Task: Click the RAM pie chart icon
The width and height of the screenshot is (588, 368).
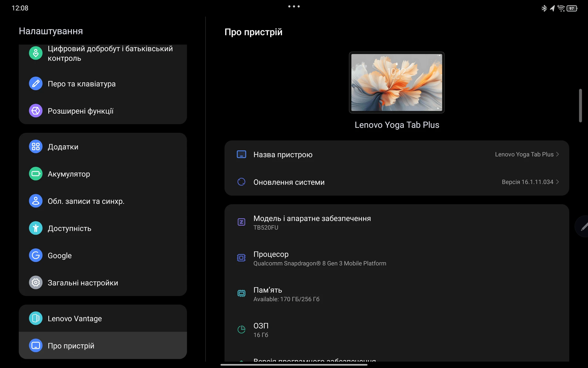Action: (241, 329)
